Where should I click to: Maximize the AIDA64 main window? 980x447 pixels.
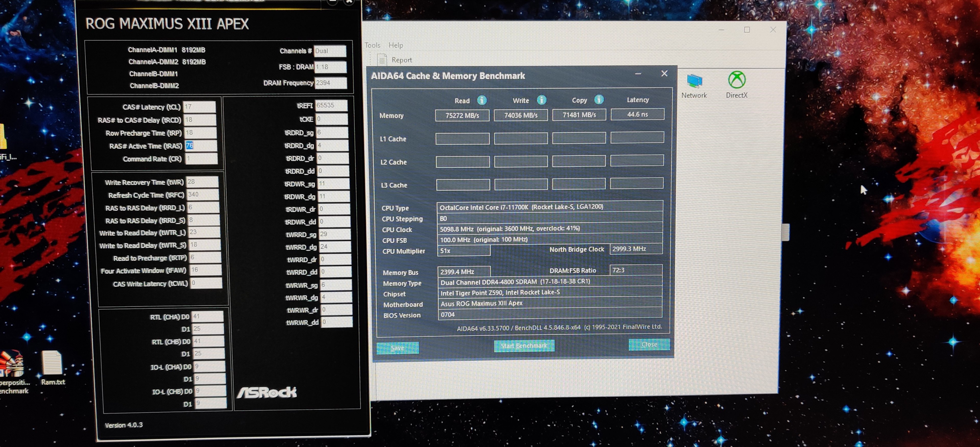(x=747, y=30)
